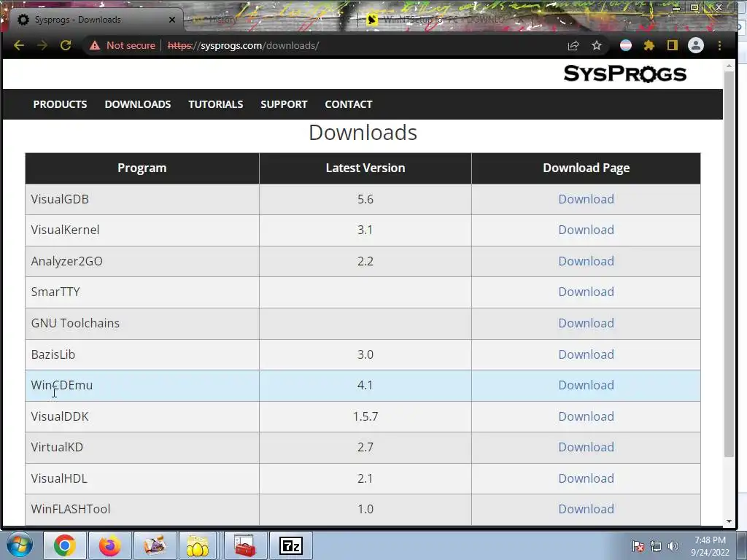Screen dimensions: 747x560
Task: Click the Not secure warning icon
Action: pyautogui.click(x=95, y=45)
